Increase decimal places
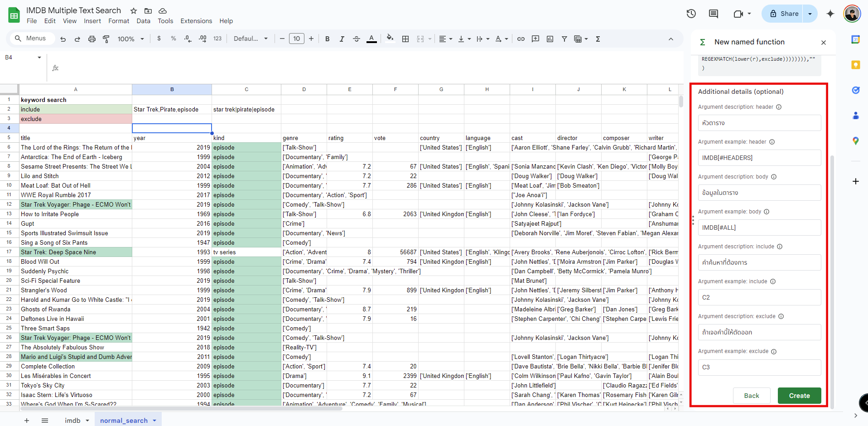 203,39
